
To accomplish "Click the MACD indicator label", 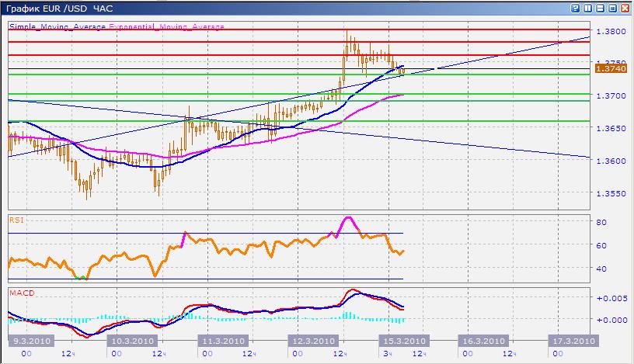I will 20,293.
